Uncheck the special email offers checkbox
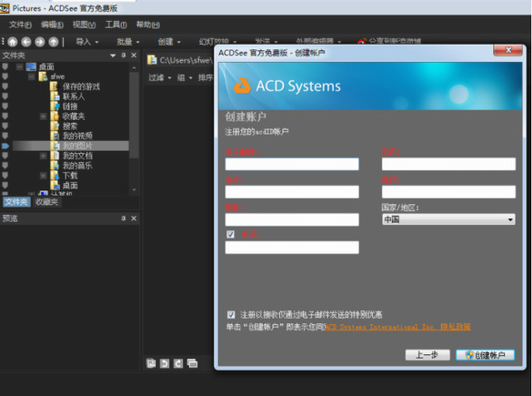The width and height of the screenshot is (532, 396). pos(231,314)
